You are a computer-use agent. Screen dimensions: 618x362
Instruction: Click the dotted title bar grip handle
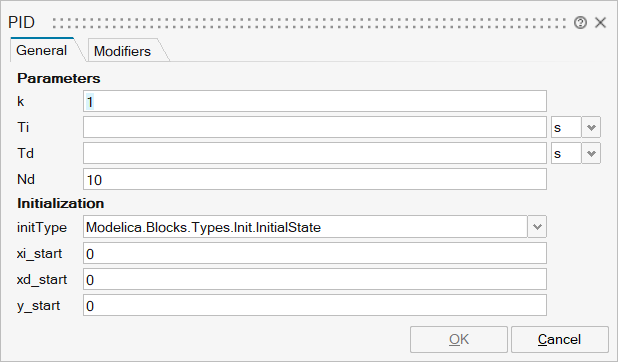click(x=309, y=23)
